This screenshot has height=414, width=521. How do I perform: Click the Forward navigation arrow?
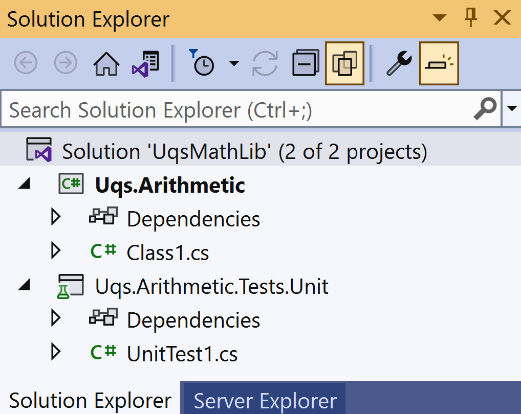pyautogui.click(x=66, y=63)
